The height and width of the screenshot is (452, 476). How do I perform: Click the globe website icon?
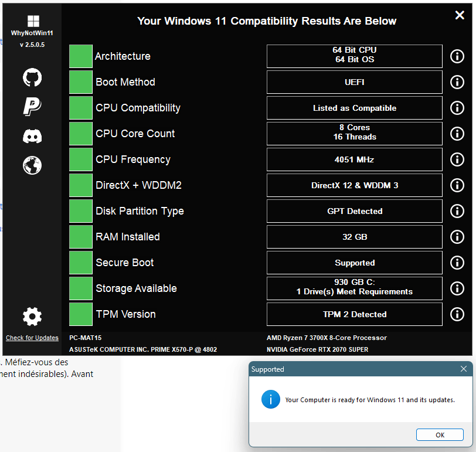coord(32,165)
